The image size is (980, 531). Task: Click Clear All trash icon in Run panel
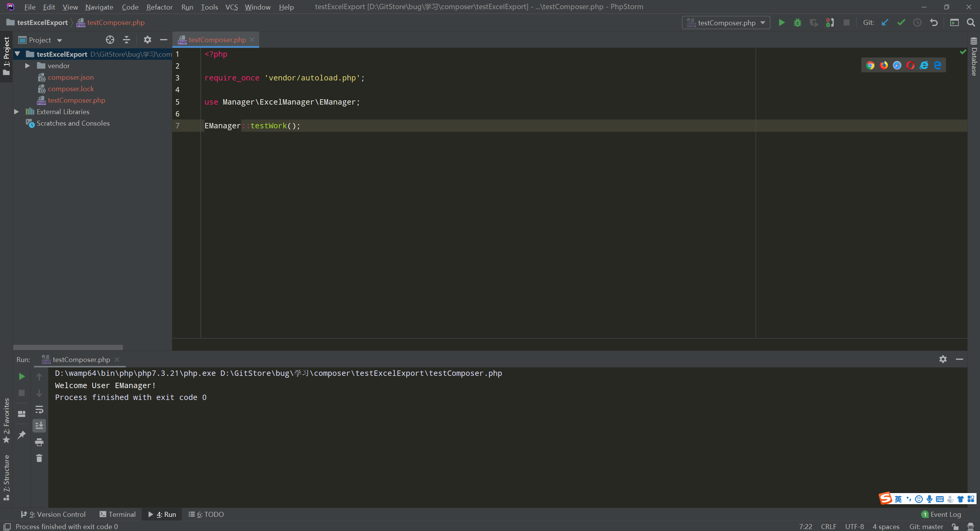coord(39,458)
